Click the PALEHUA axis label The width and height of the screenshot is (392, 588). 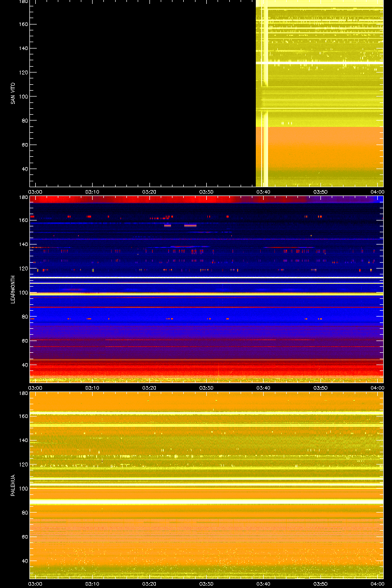point(13,485)
